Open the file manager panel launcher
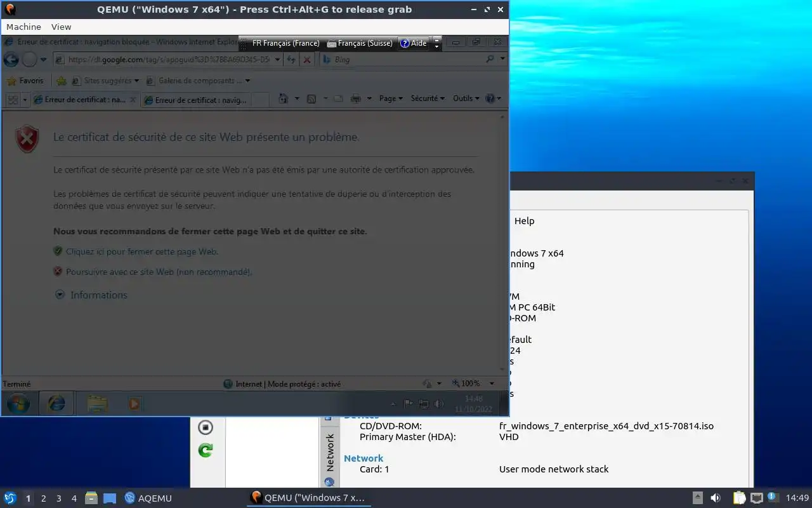 (91, 498)
